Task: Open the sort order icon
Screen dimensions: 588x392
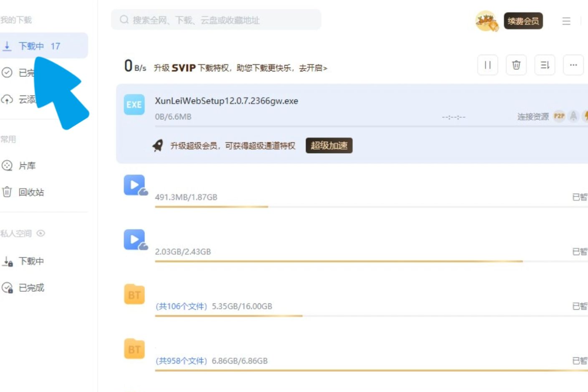Action: pyautogui.click(x=545, y=65)
